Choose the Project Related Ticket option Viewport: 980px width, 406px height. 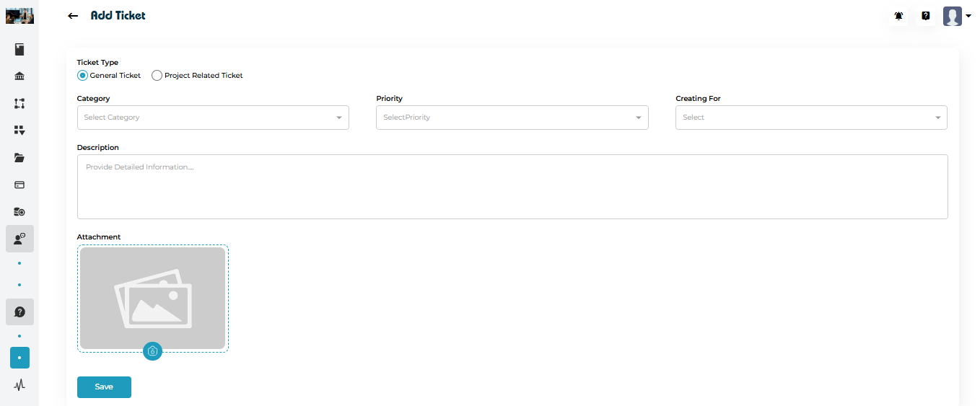(x=157, y=76)
